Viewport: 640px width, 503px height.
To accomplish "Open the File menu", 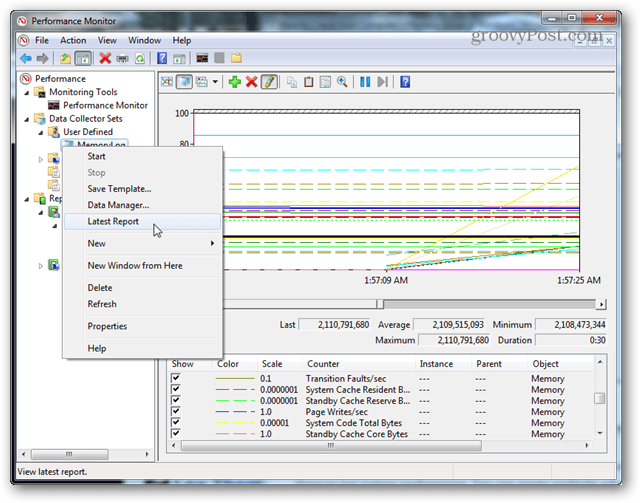I will pos(42,40).
